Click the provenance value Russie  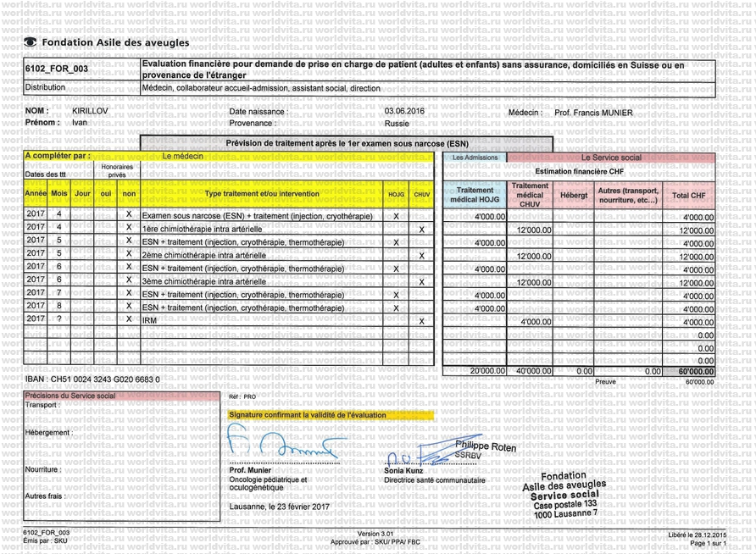[397, 124]
